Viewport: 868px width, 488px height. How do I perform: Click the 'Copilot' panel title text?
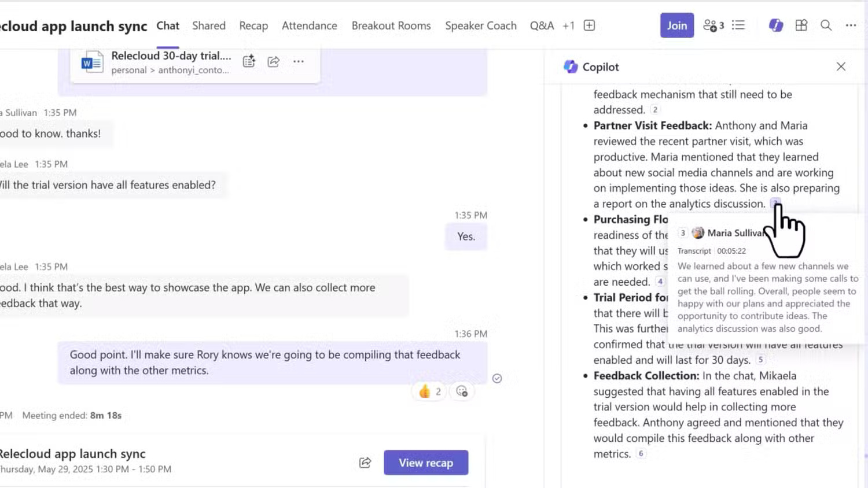pyautogui.click(x=601, y=67)
